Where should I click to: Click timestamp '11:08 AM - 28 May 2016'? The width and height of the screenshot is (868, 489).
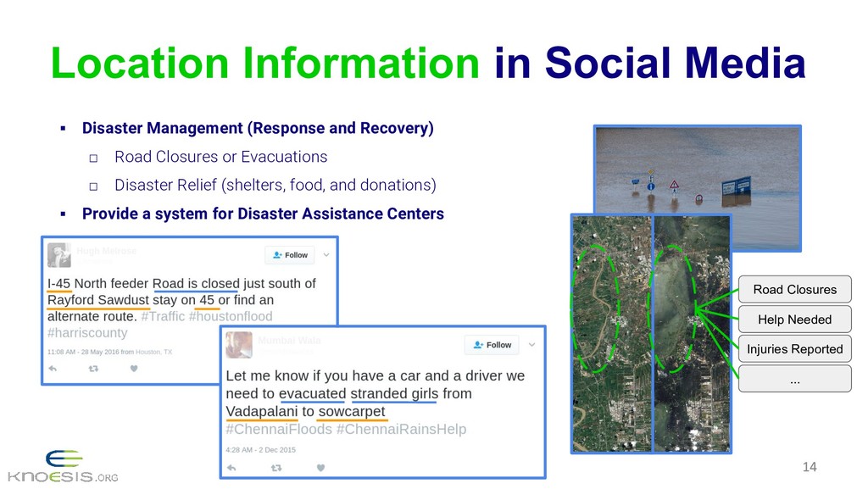[83, 352]
